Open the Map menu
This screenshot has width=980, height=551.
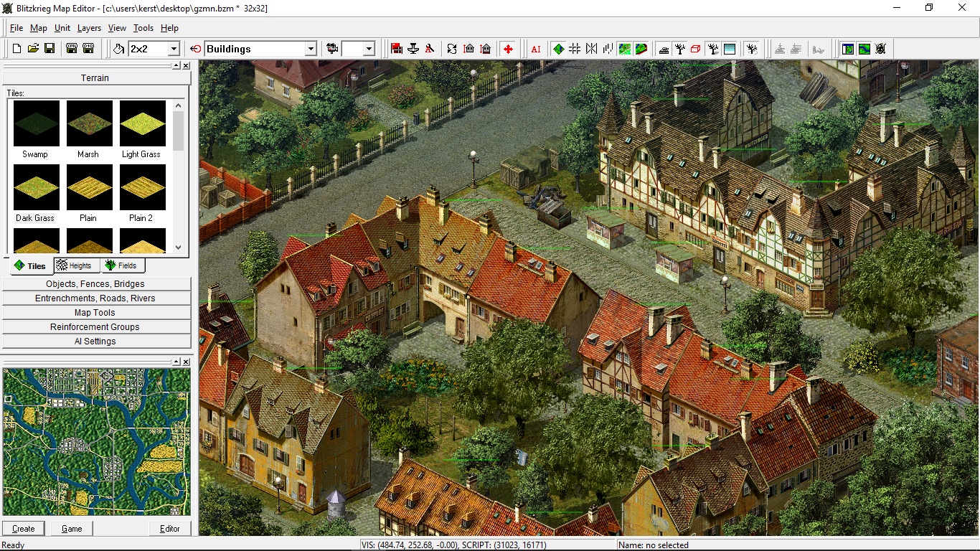pyautogui.click(x=39, y=28)
